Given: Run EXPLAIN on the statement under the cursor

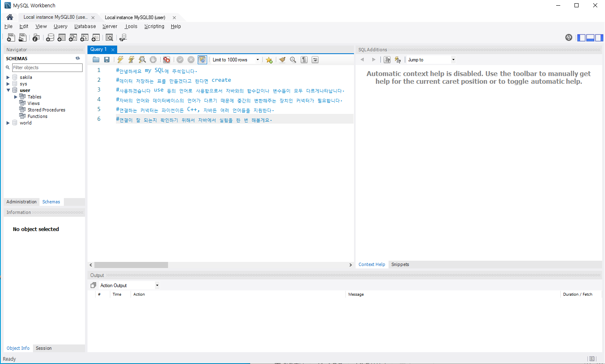Looking at the screenshot, I should coord(142,60).
